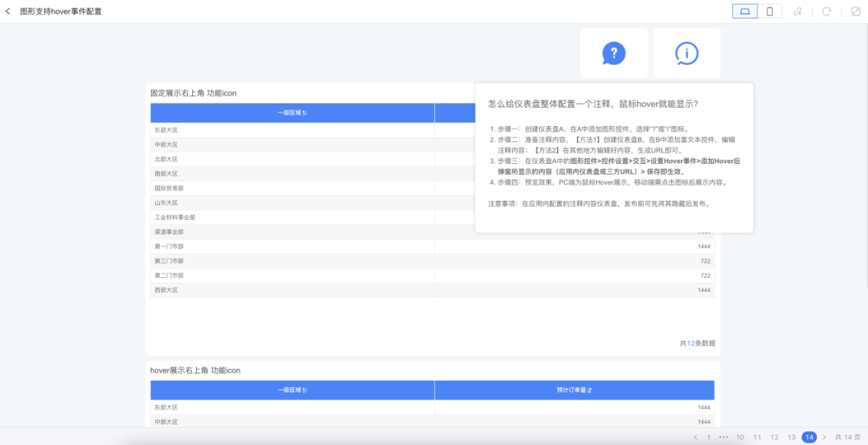Jump to page 10 in pagination

[740, 437]
